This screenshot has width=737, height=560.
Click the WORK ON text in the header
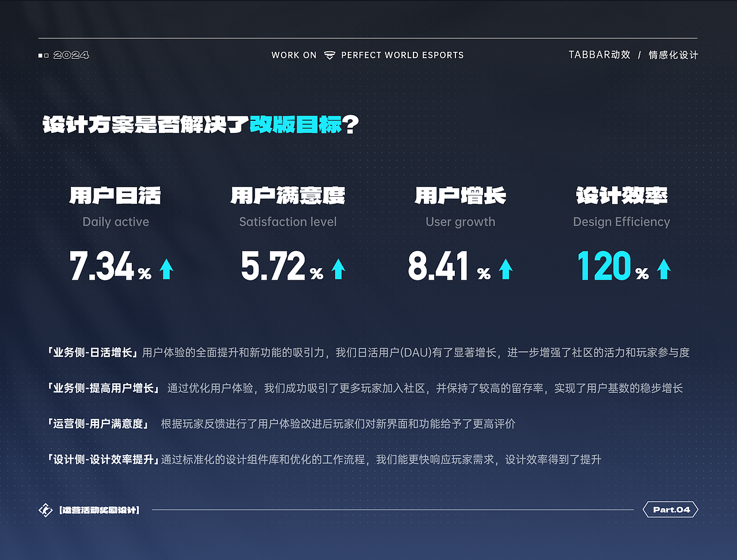(x=294, y=55)
